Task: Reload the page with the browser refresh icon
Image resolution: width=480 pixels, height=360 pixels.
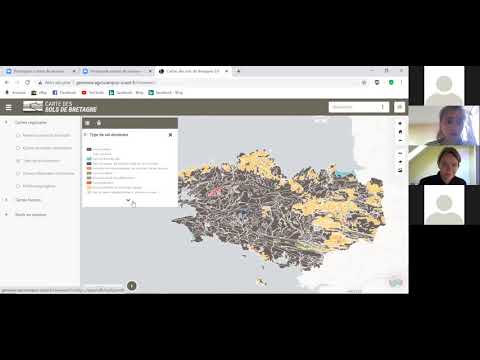Action: click(27, 82)
